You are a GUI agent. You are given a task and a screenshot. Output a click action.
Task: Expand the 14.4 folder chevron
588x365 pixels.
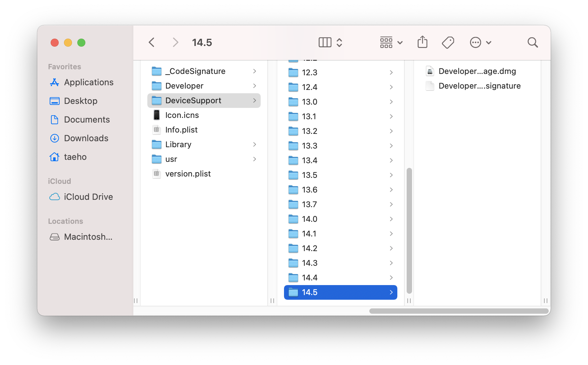391,278
